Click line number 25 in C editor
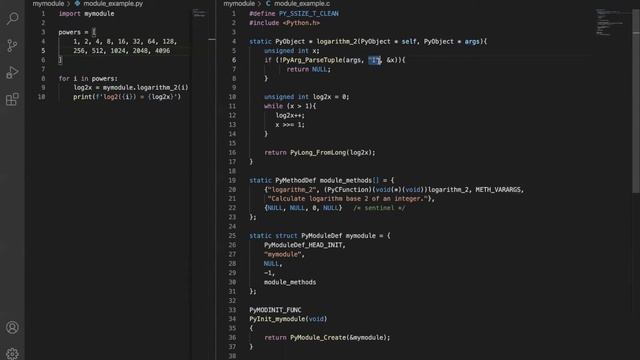The width and height of the screenshot is (640, 360). point(232,236)
